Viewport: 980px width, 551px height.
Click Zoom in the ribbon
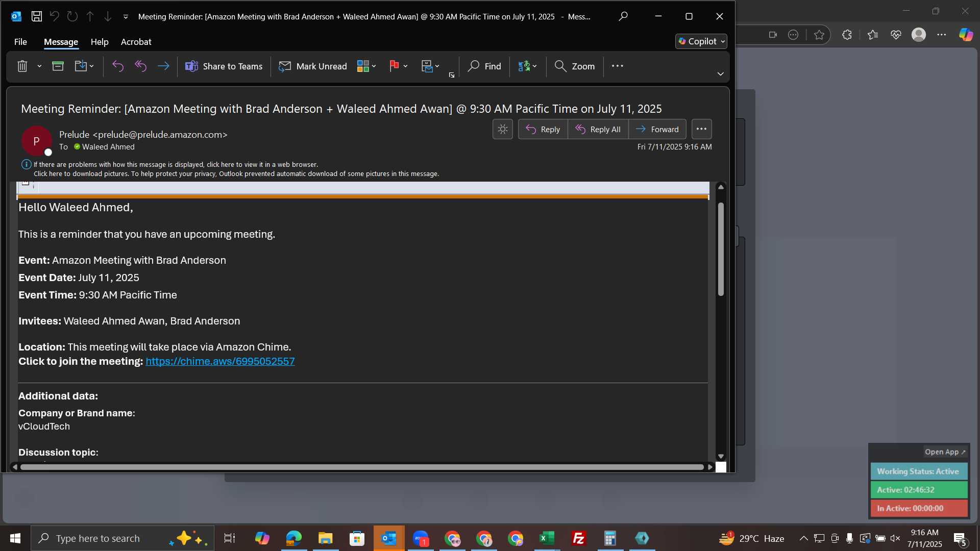[x=575, y=66]
